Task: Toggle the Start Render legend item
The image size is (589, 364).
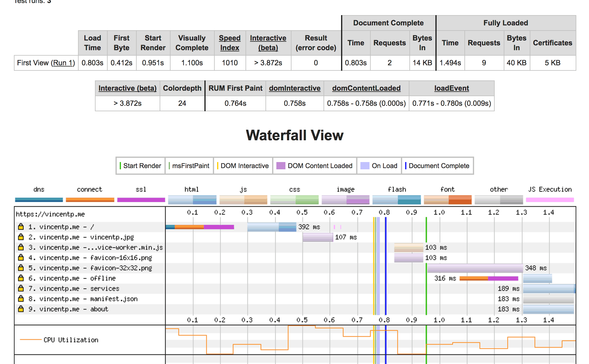Action: (141, 166)
